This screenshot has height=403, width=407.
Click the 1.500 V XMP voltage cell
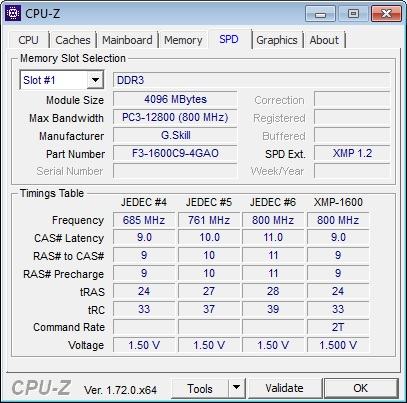point(338,345)
